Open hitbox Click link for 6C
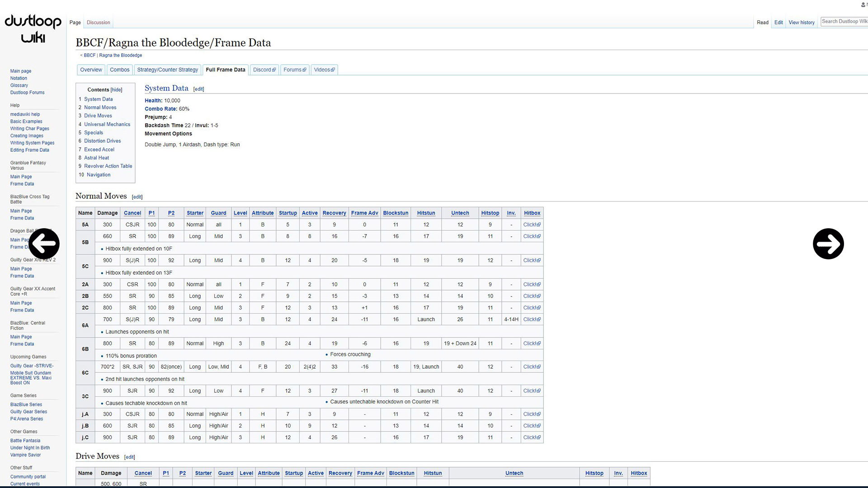The image size is (868, 488). pos(532,367)
